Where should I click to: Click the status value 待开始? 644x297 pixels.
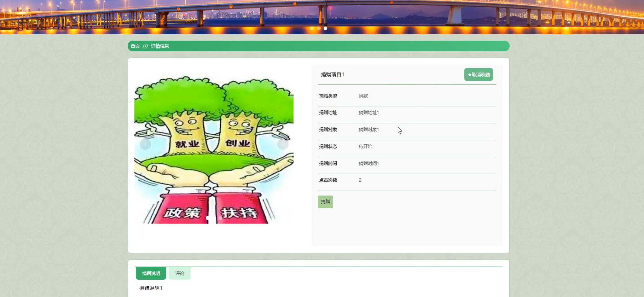click(365, 146)
